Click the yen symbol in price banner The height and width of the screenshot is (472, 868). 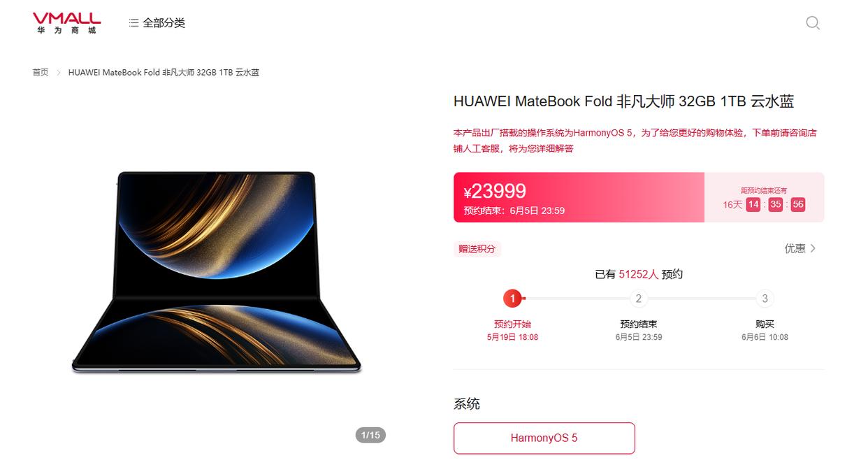pos(468,194)
